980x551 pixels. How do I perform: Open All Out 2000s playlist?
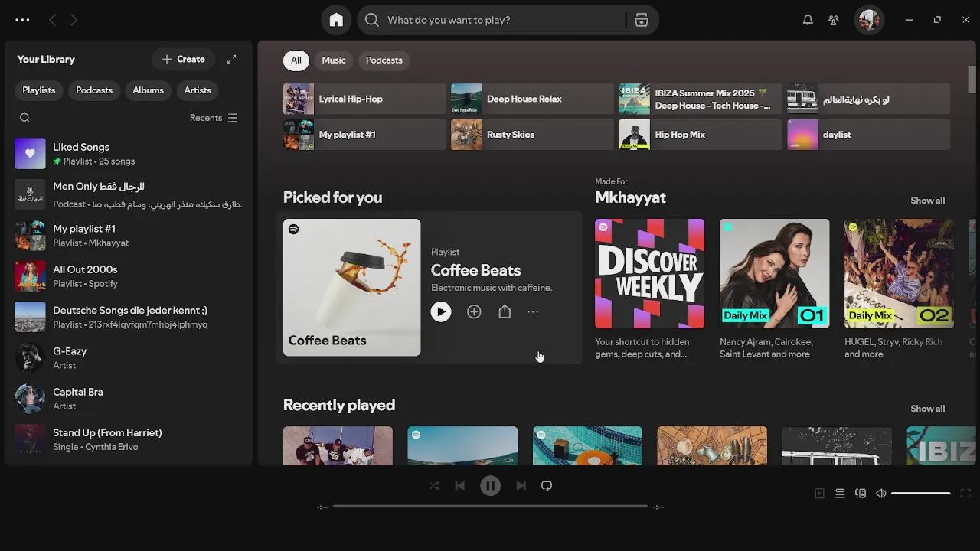point(129,276)
